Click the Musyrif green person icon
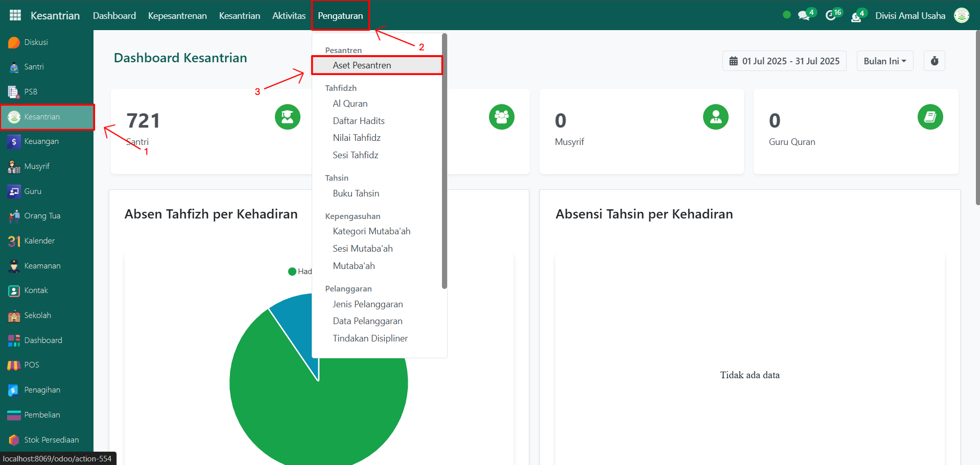Screen dimensions: 980x465 click(x=715, y=117)
